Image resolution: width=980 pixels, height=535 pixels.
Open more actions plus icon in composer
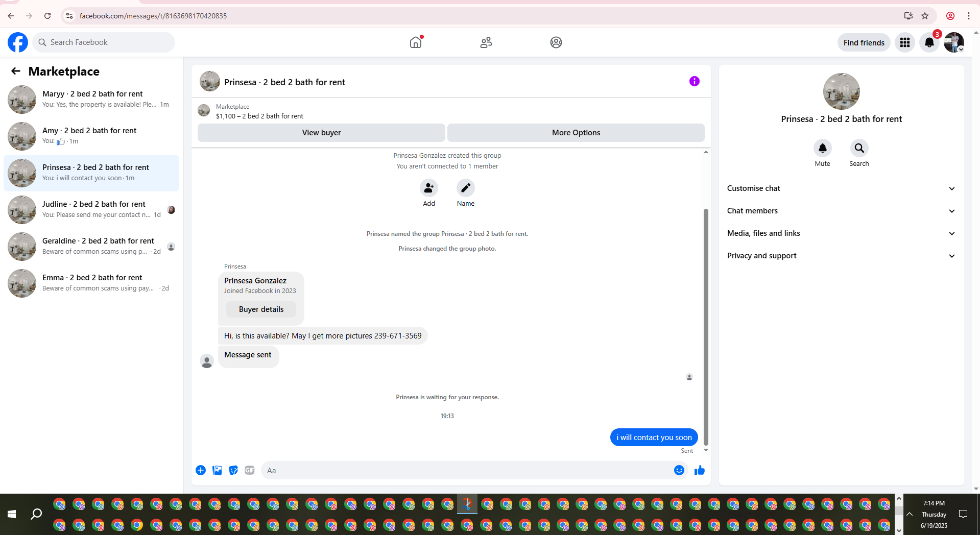(201, 470)
